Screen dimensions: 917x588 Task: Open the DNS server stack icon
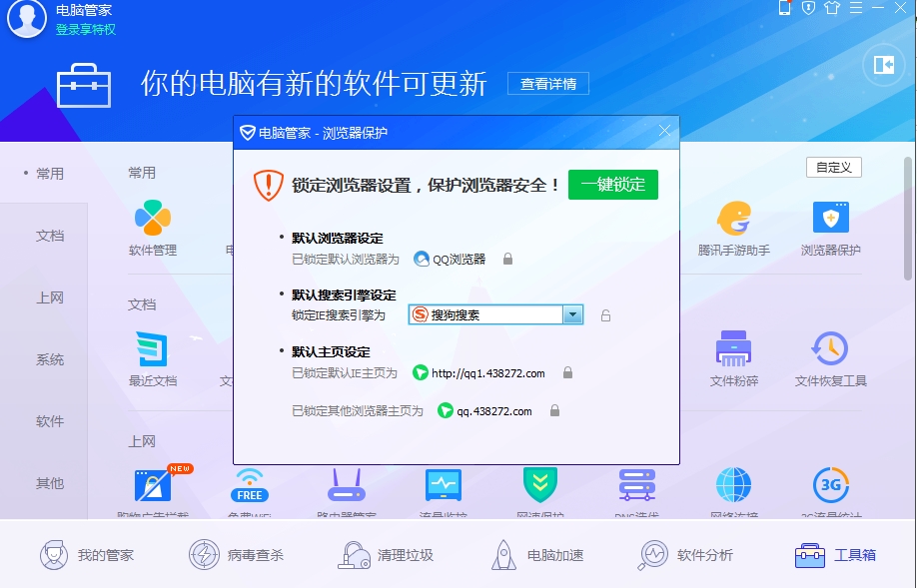point(637,485)
